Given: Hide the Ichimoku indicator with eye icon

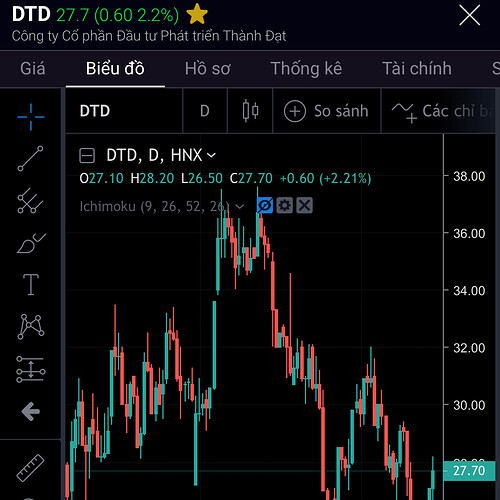Looking at the screenshot, I should [x=265, y=205].
